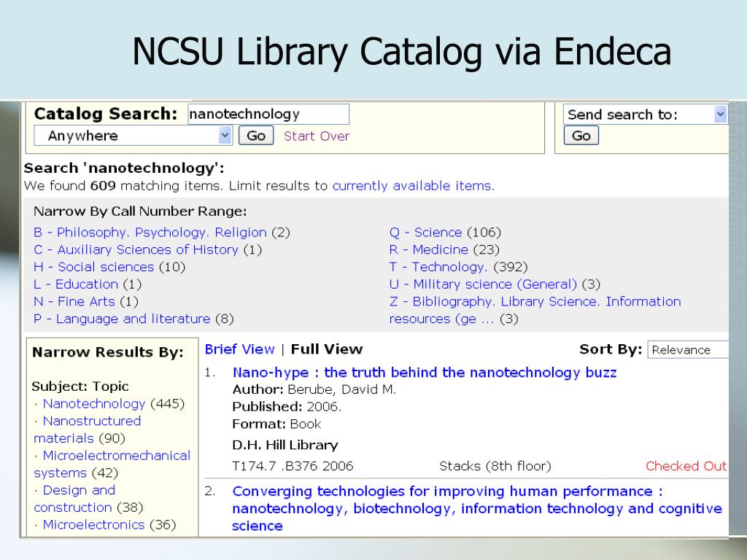Viewport: 747px width, 560px height.
Task: Open the Sort By Relevance dropdown
Action: coord(688,349)
